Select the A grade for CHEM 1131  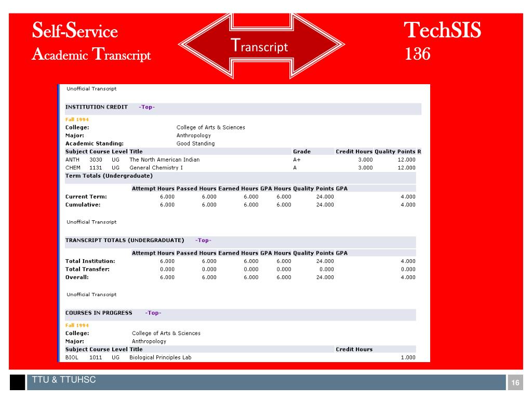tap(295, 168)
